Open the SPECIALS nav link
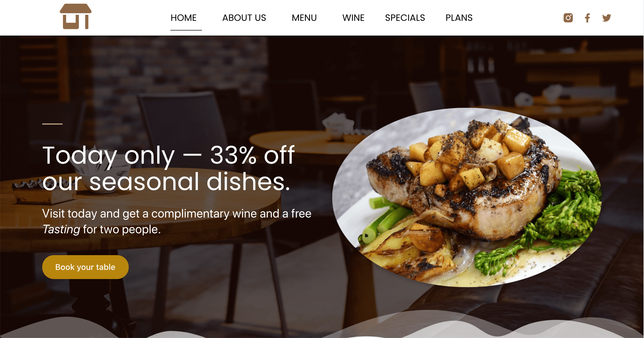This screenshot has width=644, height=338. (405, 18)
